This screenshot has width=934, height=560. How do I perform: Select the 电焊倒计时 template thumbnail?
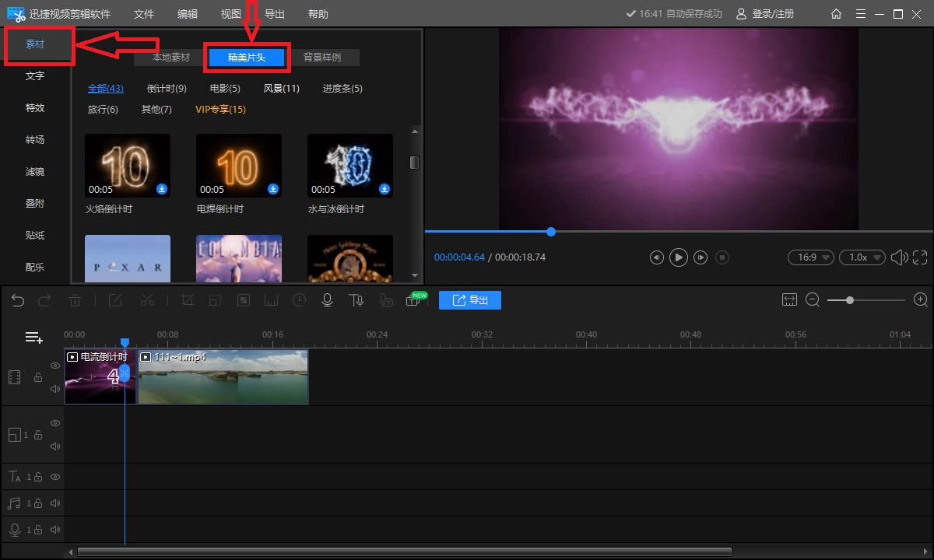pyautogui.click(x=238, y=165)
